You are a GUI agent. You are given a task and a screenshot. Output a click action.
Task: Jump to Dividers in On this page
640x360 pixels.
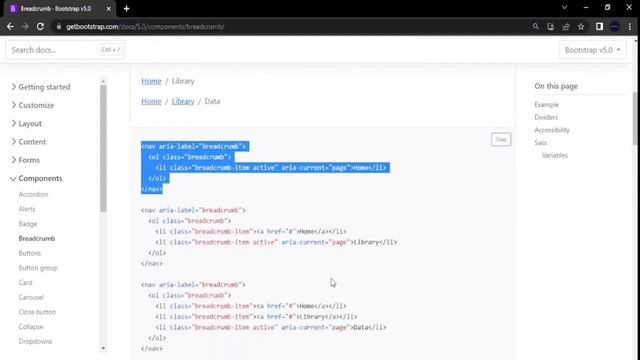coord(546,117)
